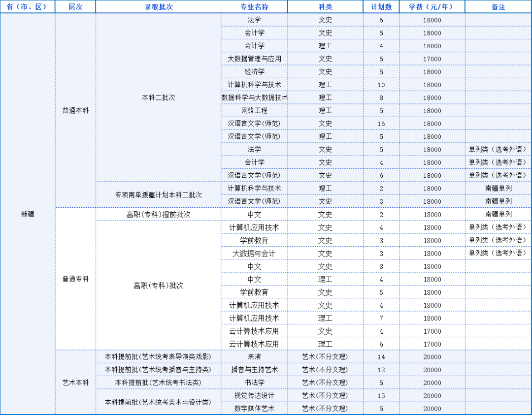This screenshot has width=532, height=415.
Task: Select the 法学 major in the first row
Action: (255, 20)
